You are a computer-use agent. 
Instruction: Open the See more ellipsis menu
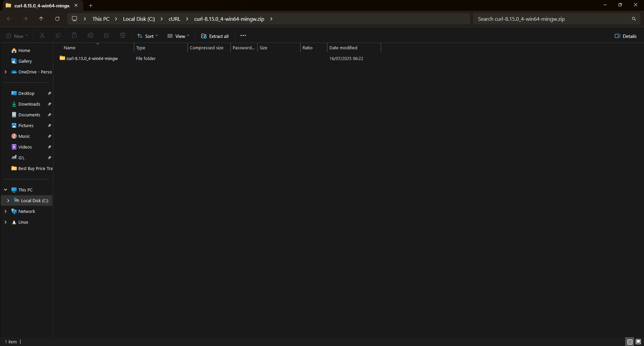[243, 36]
